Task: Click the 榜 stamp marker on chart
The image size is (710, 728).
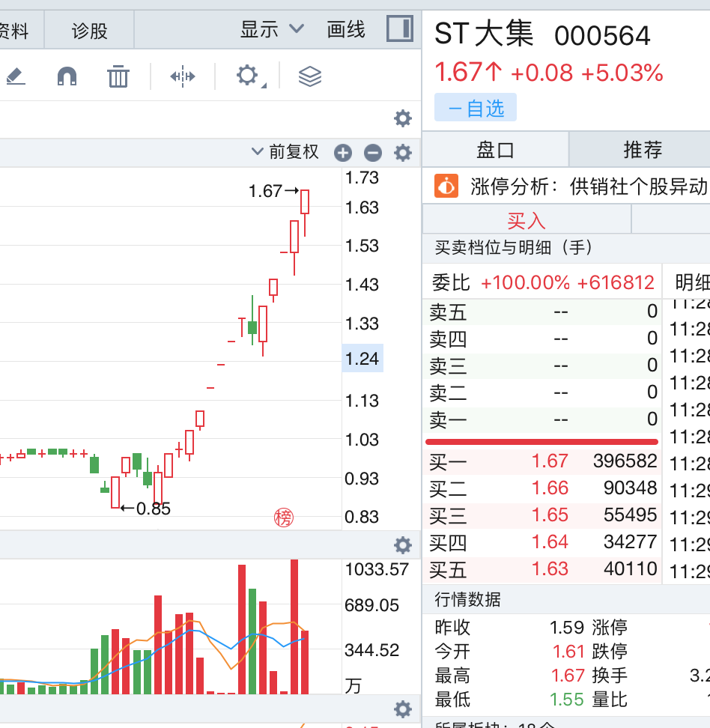Action: (283, 518)
